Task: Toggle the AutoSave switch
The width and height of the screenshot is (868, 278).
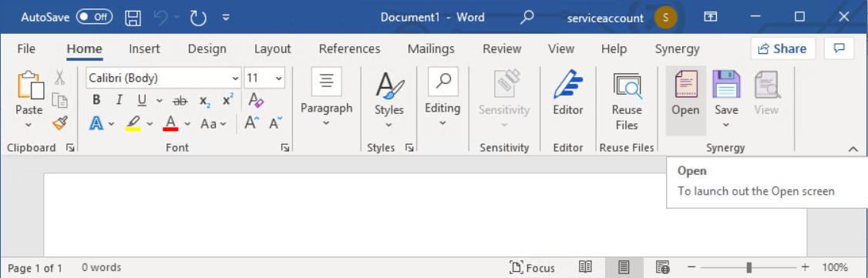Action: (x=94, y=17)
